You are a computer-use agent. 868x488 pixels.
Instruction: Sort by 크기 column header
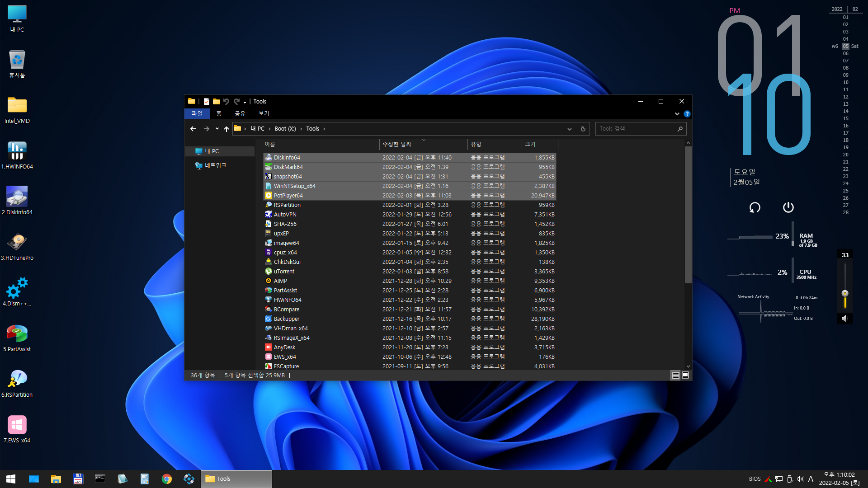[540, 144]
